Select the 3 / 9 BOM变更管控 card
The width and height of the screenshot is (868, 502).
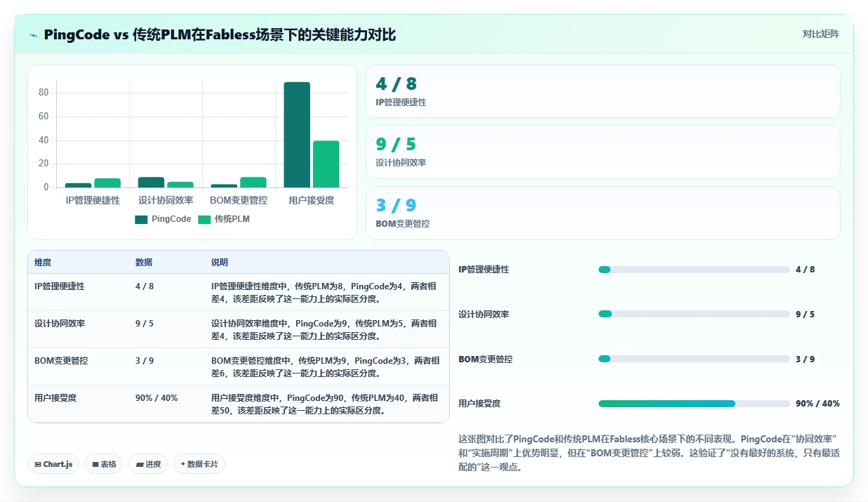click(x=603, y=213)
